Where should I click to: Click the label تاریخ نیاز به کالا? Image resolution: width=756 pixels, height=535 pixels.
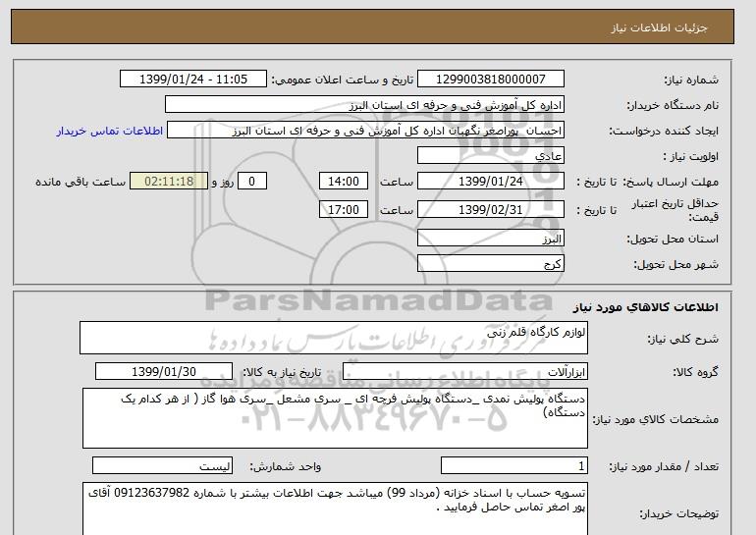[282, 372]
